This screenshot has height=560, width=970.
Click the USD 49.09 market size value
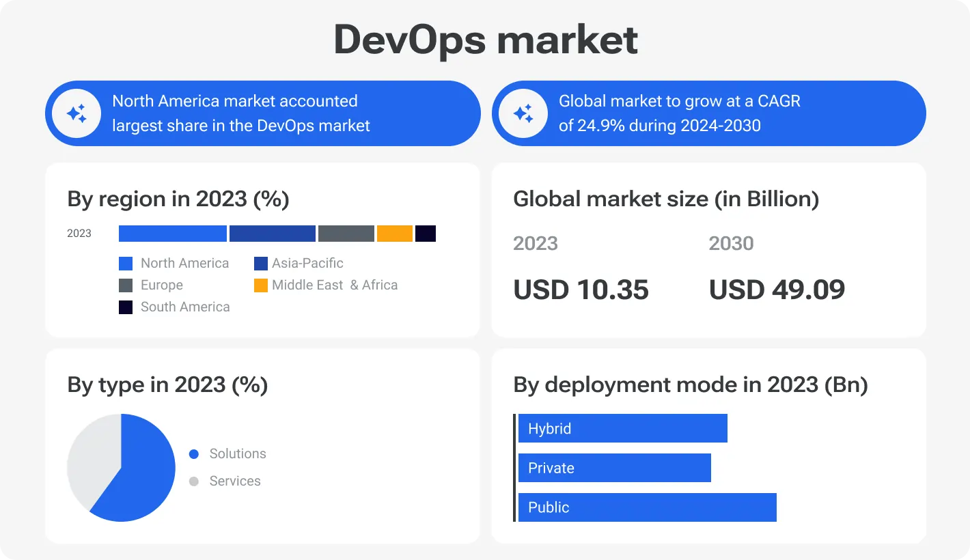[x=777, y=290]
